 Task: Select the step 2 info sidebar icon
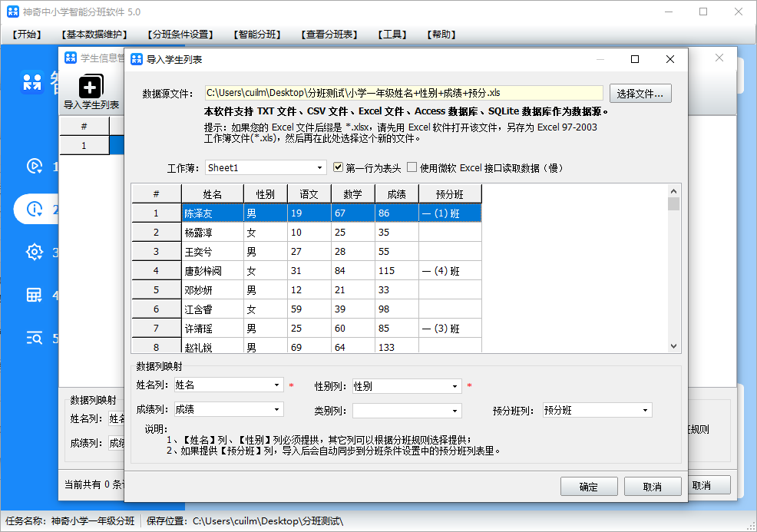(x=35, y=209)
